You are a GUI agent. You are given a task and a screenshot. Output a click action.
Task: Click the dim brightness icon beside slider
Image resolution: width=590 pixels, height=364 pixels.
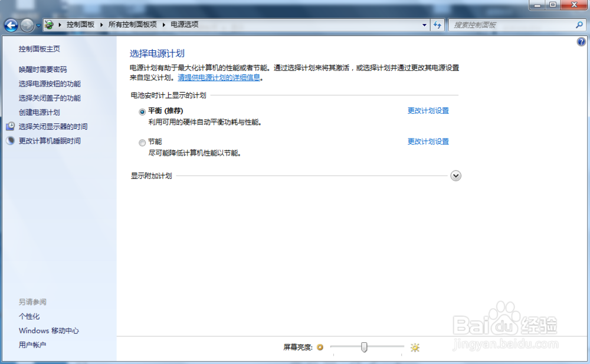pos(320,347)
